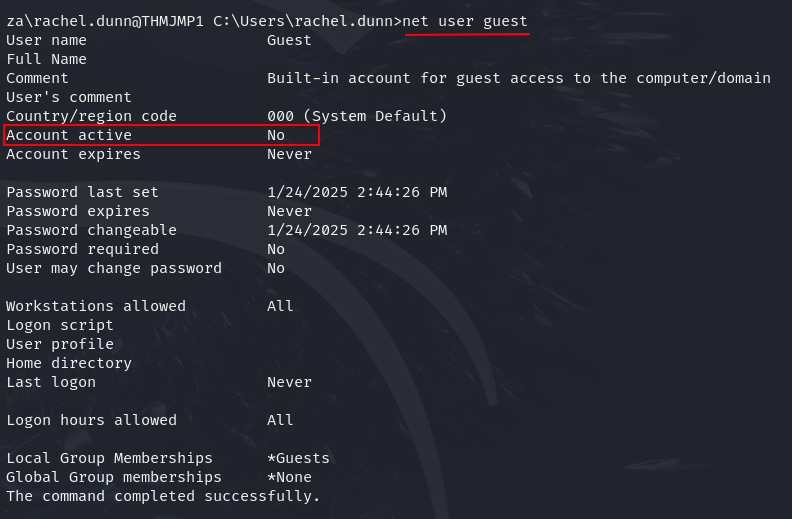Click the 'Last logon' Never value

point(289,382)
